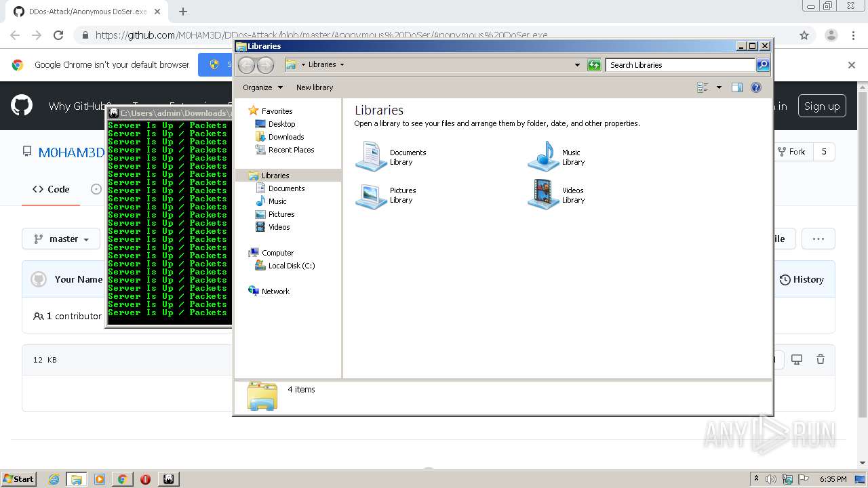
Task: Open the Code tab on GitHub
Action: [51, 189]
